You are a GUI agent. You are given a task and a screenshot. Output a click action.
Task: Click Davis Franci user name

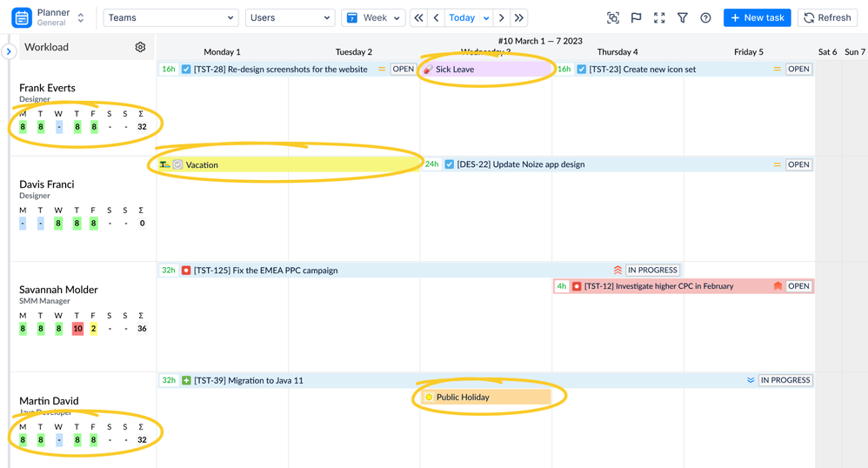point(46,184)
